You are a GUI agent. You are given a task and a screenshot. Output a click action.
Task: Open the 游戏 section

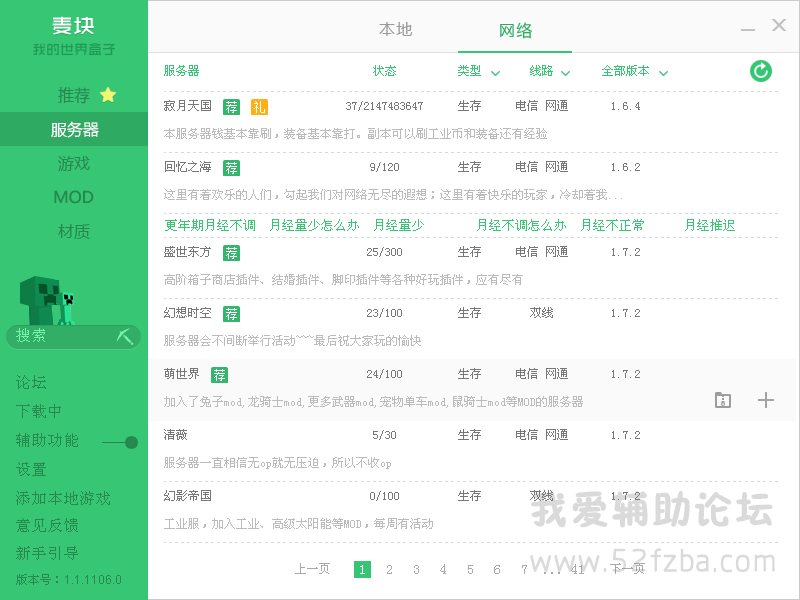tap(74, 163)
